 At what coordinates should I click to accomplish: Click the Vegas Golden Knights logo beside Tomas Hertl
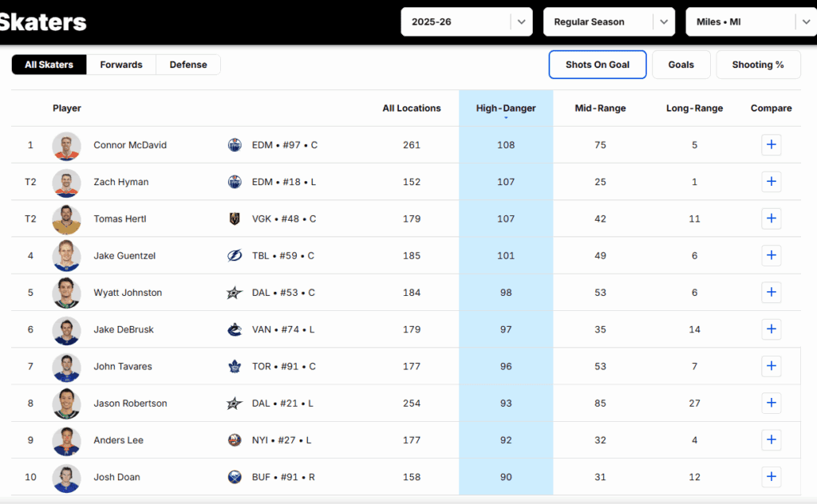click(x=235, y=219)
